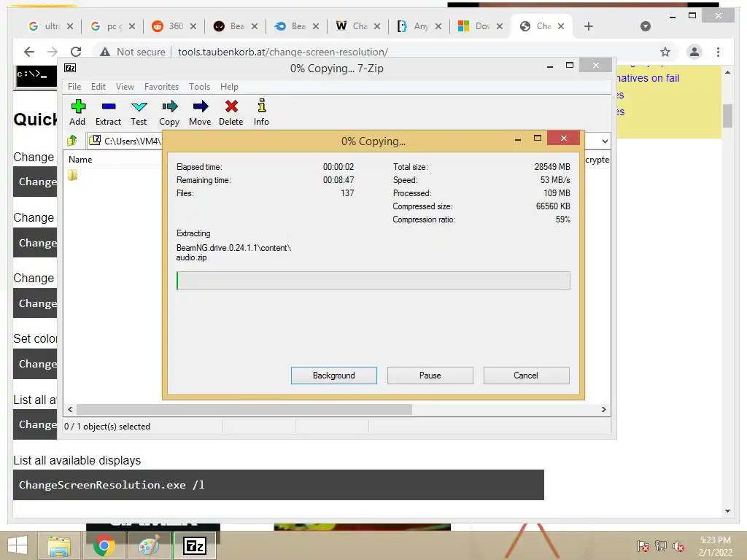The width and height of the screenshot is (747, 560).
Task: Click the Not secure site warning
Action: [133, 52]
